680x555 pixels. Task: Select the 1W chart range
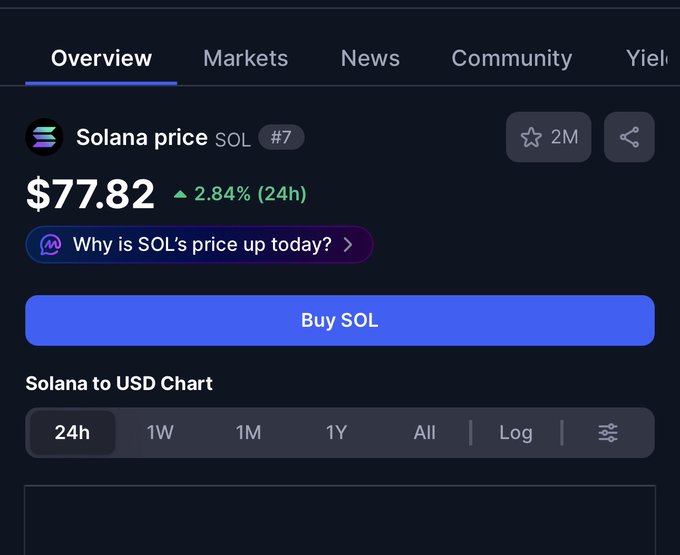pos(160,432)
